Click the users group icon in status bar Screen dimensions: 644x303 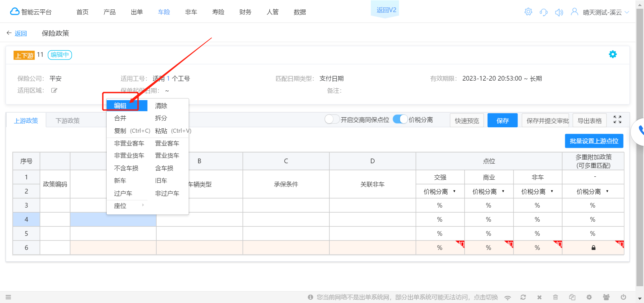pyautogui.click(x=606, y=297)
